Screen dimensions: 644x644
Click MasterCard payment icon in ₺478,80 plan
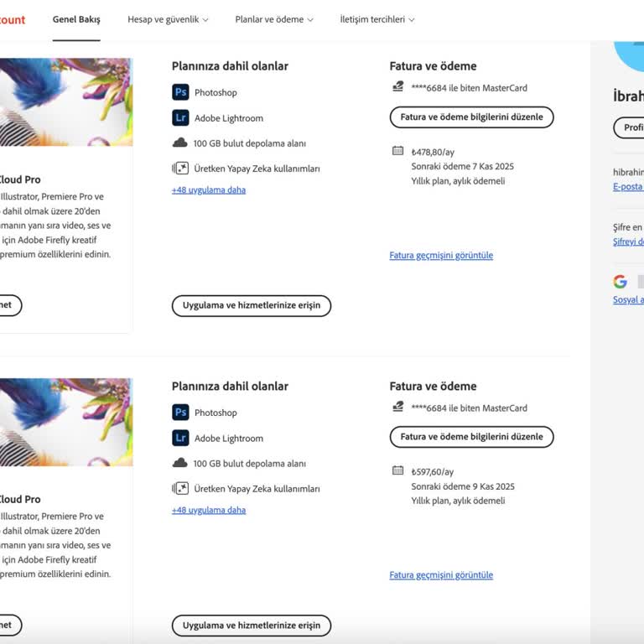(398, 86)
